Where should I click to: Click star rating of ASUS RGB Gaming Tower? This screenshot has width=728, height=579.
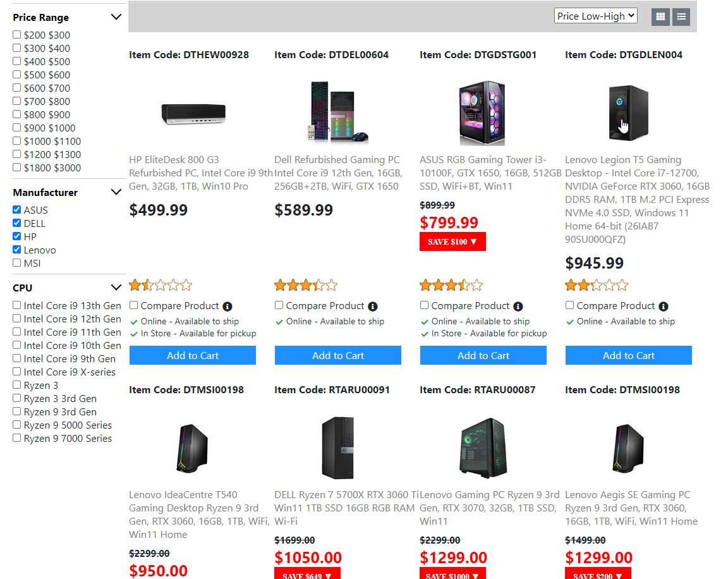coord(451,285)
